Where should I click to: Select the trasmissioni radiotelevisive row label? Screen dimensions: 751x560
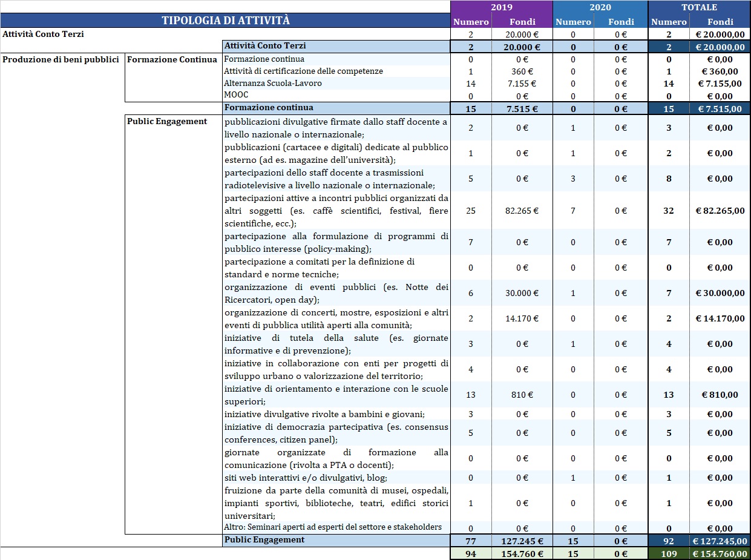tap(336, 179)
